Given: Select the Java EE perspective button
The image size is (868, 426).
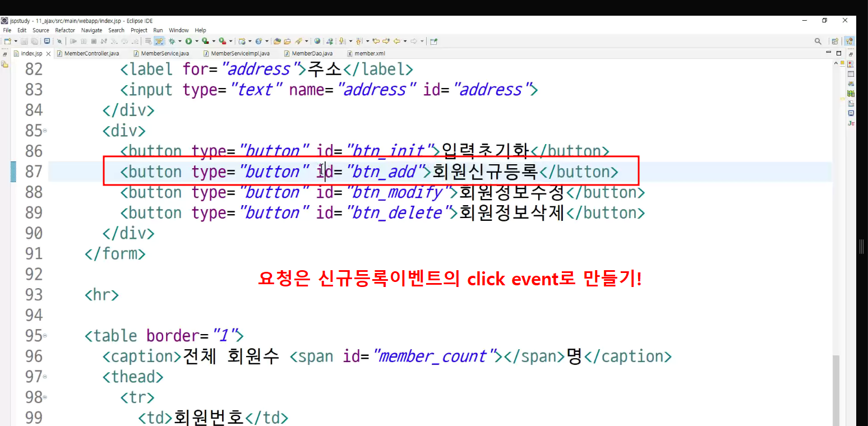Looking at the screenshot, I should click(849, 41).
